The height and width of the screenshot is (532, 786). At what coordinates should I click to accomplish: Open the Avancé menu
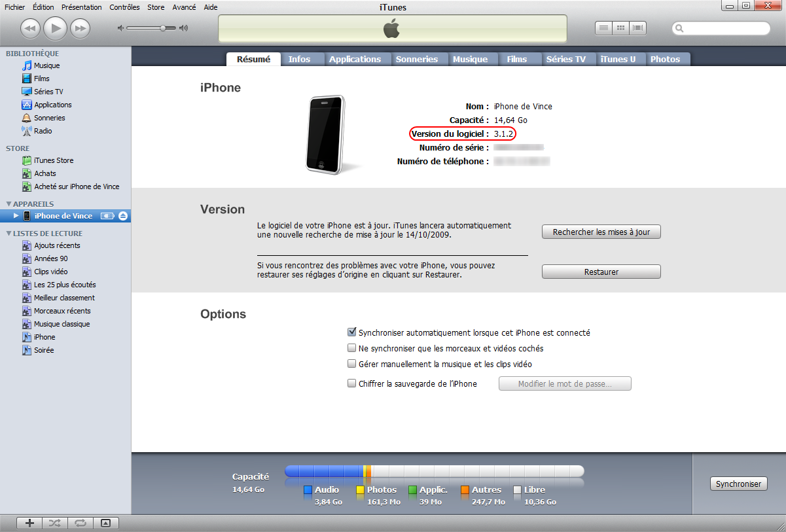click(184, 7)
